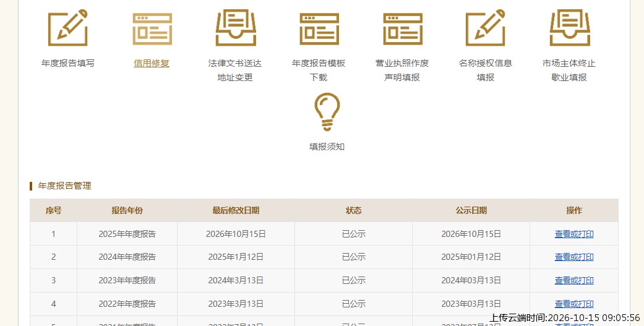The image size is (644, 326).
Task: Select the 2022年年度报告 cell
Action: coord(127,304)
